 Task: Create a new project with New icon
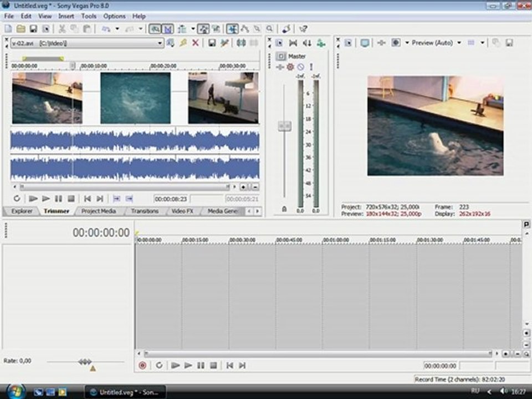[8, 29]
